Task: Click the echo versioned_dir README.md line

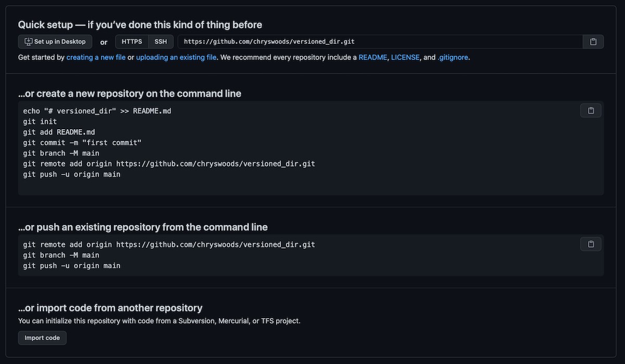Action: 97,111
